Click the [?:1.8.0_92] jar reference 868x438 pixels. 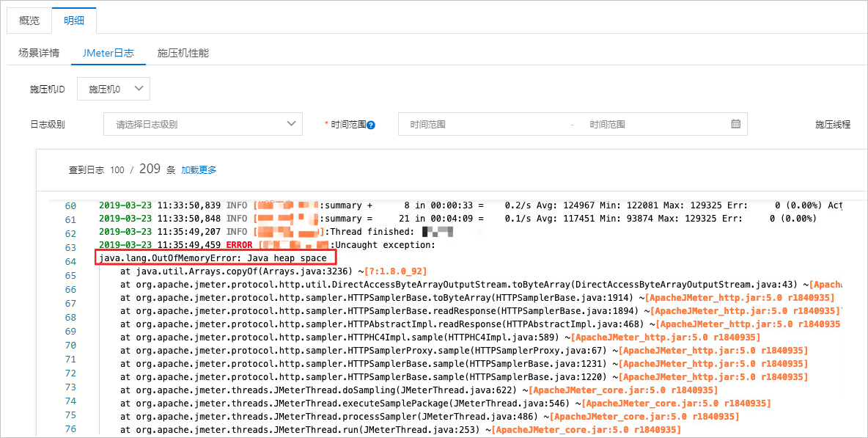click(396, 271)
